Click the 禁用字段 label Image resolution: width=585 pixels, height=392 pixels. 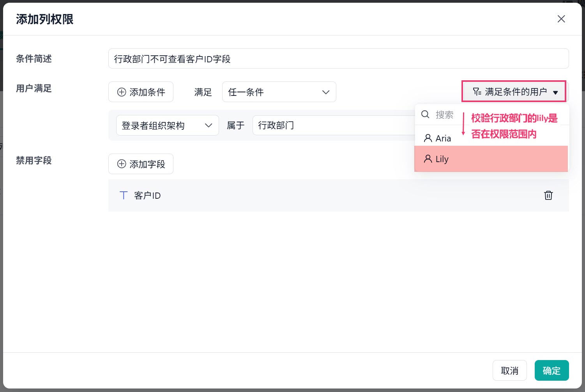pyautogui.click(x=34, y=161)
